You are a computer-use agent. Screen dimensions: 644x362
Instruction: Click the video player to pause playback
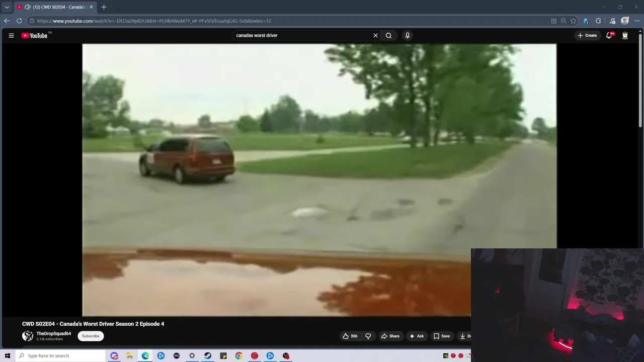click(319, 179)
